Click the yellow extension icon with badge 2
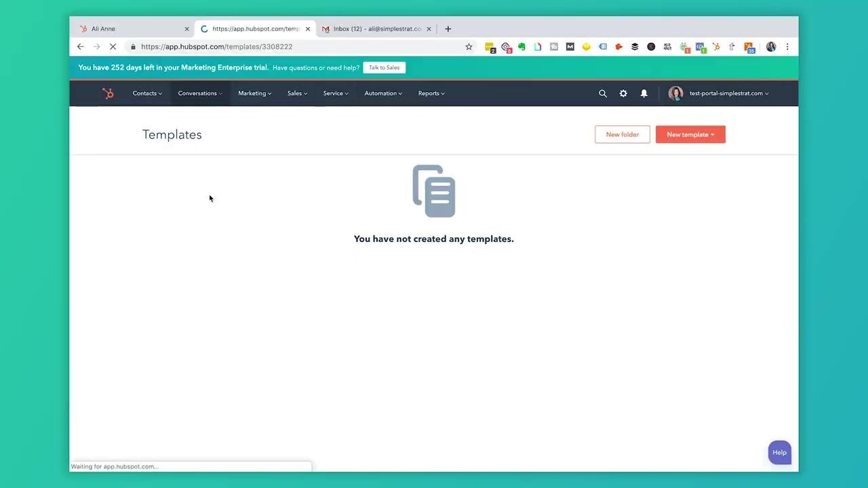Screen dimensions: 868x488 pos(490,47)
